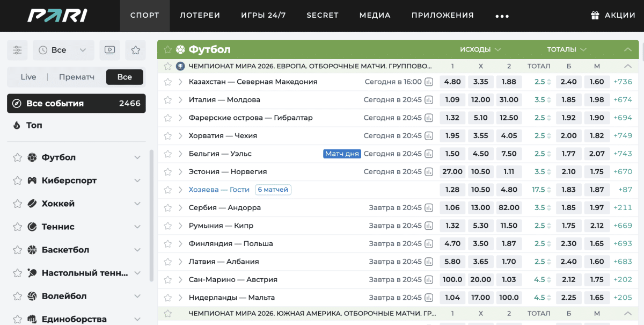Open the ИСХОДЫ market dropdown
This screenshot has width=644, height=325.
point(480,49)
